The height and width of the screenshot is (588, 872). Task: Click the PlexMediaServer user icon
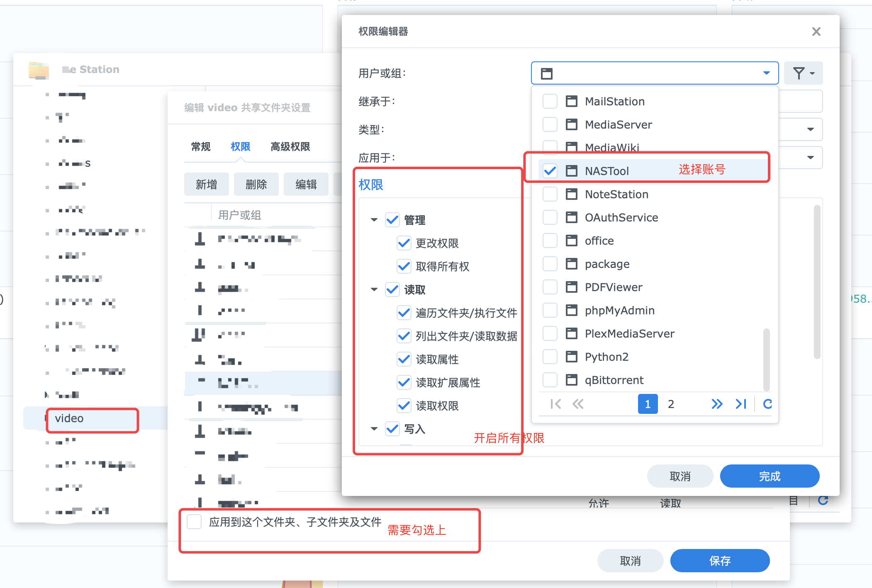point(572,333)
